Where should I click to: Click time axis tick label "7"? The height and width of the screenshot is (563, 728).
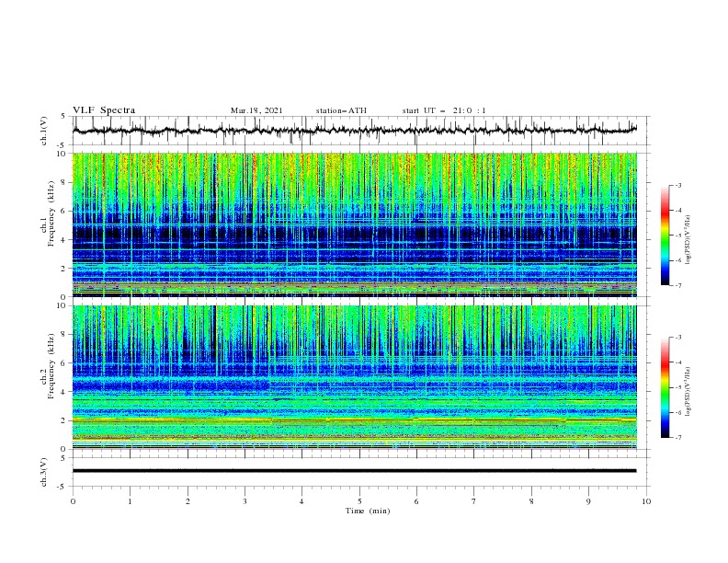474,501
